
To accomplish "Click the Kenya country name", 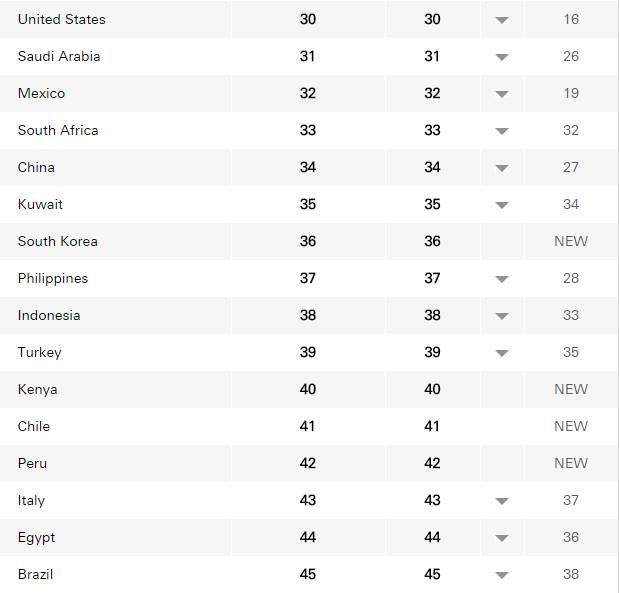I will [x=37, y=389].
